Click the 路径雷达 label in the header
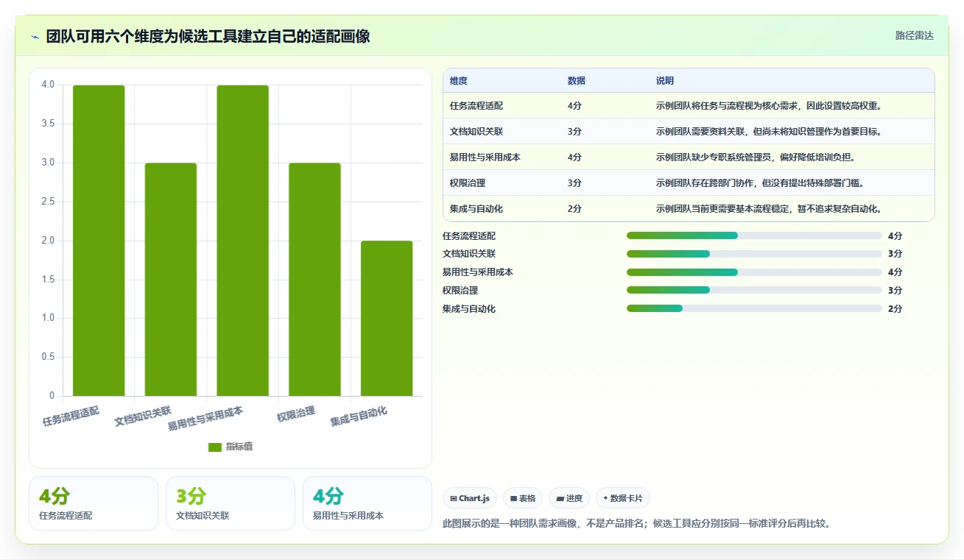The width and height of the screenshot is (964, 560). 914,35
